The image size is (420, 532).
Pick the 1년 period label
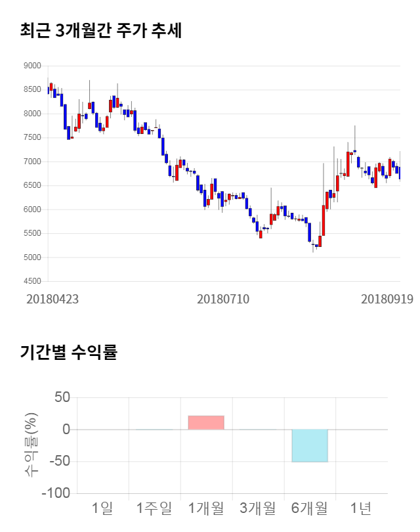(x=361, y=508)
